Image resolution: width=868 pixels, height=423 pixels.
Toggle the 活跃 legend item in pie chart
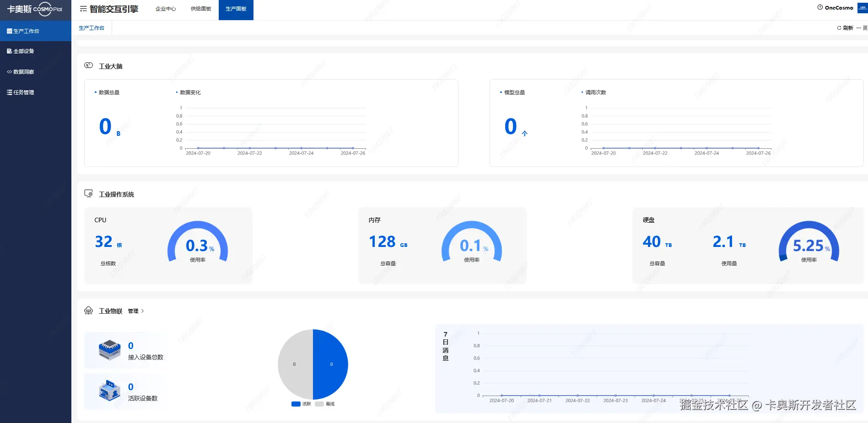click(301, 404)
